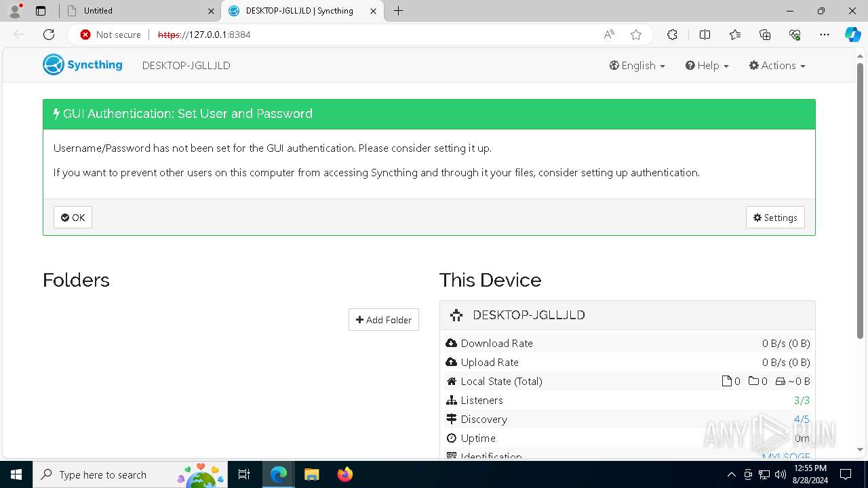Viewport: 868px width, 488px height.
Task: Click the Listeners 3/3 value
Action: point(802,400)
